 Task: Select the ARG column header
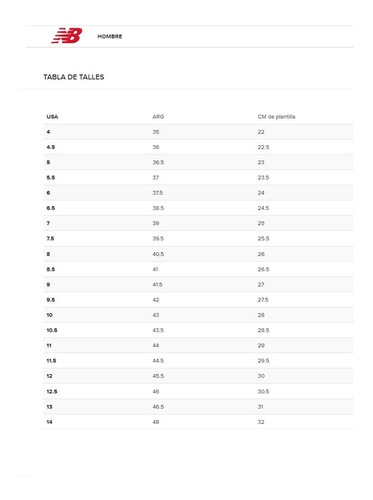pos(158,117)
